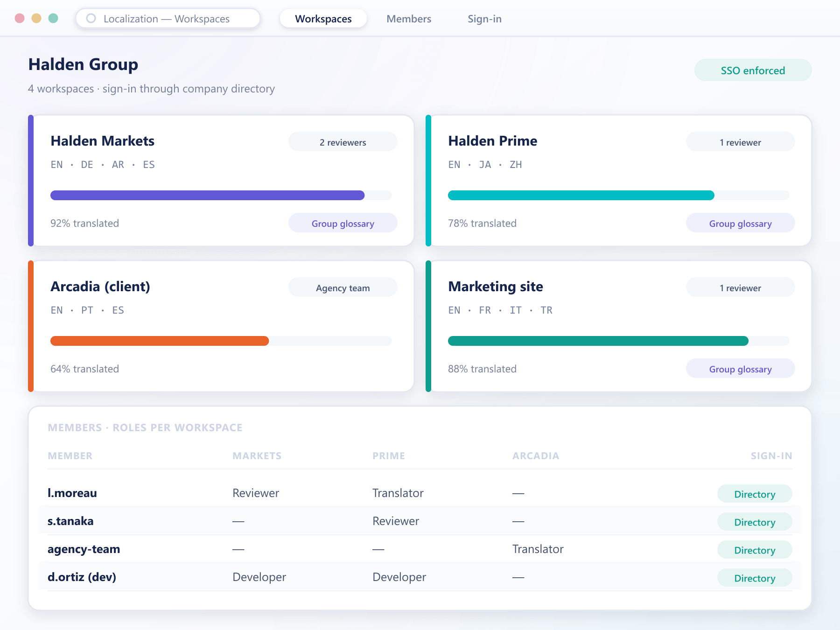This screenshot has height=630, width=840.
Task: Click l.moreau's Reviewer role in Markets
Action: (256, 493)
